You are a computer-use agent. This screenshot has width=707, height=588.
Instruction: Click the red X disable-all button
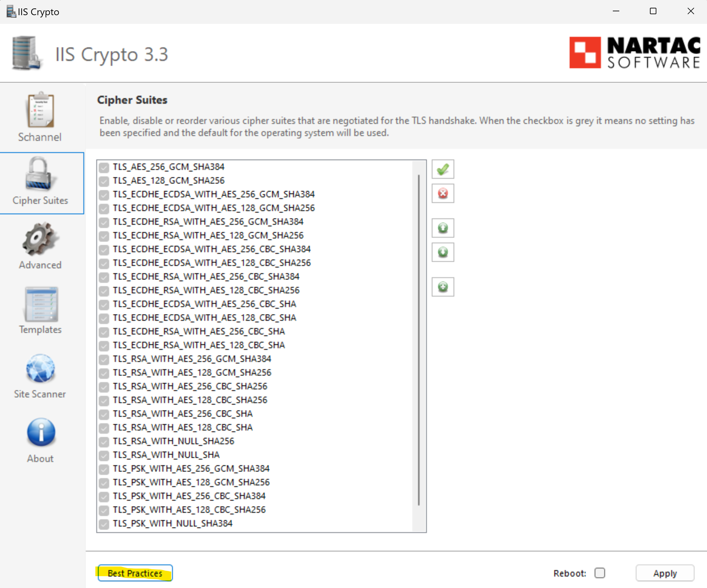(443, 193)
